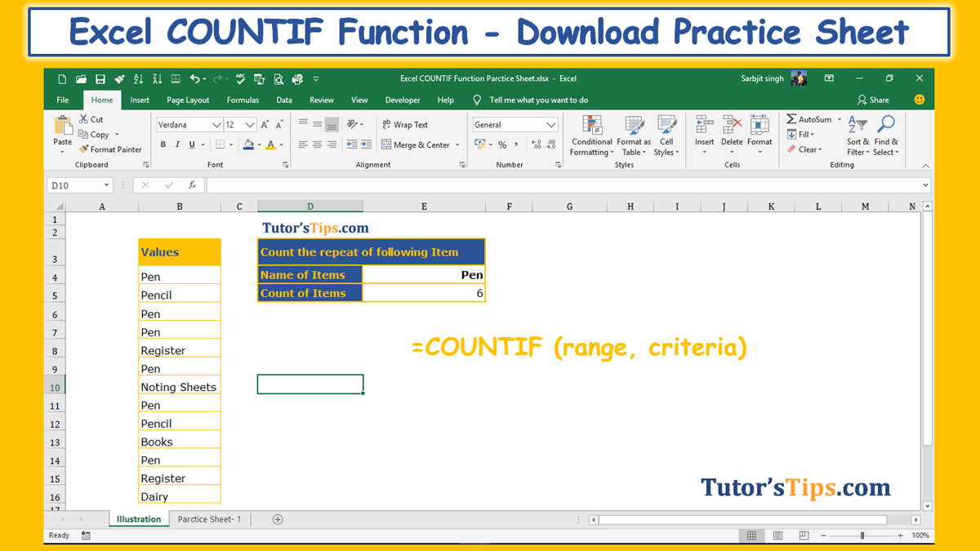Decrease font size with the smaller A icon

click(280, 125)
